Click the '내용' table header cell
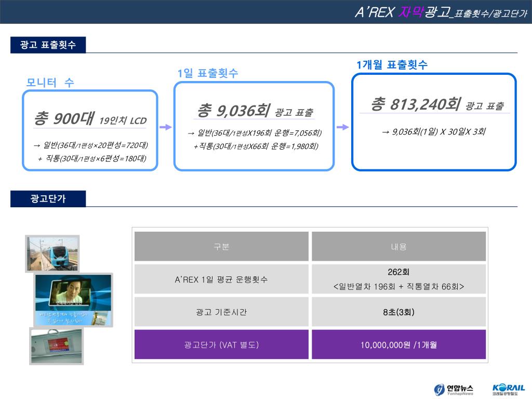532x399 pixels. point(398,246)
